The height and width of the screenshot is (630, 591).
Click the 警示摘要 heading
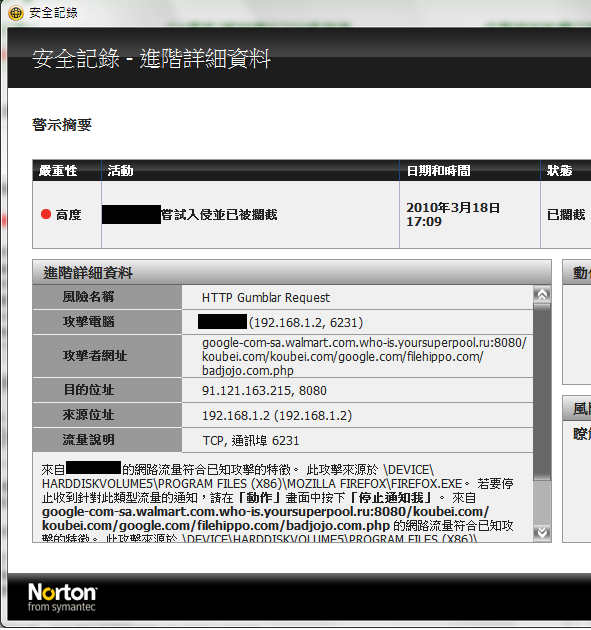62,125
